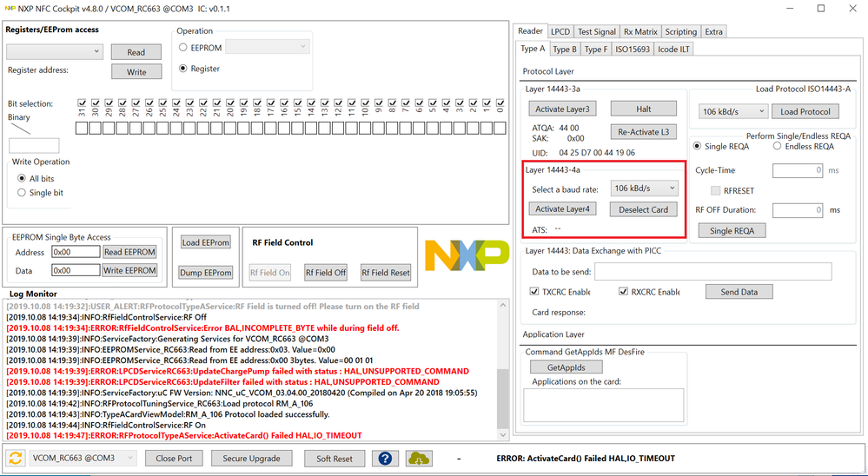
Task: Switch to the LPCD tab
Action: click(x=560, y=31)
